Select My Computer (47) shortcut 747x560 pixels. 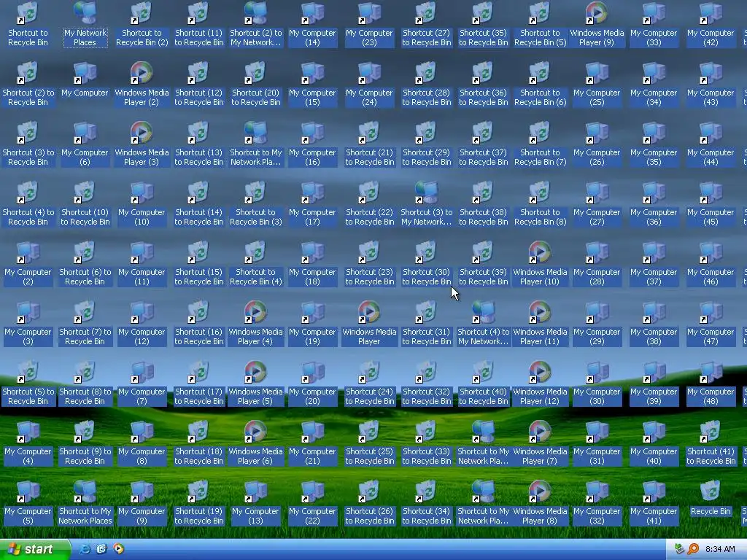click(711, 323)
